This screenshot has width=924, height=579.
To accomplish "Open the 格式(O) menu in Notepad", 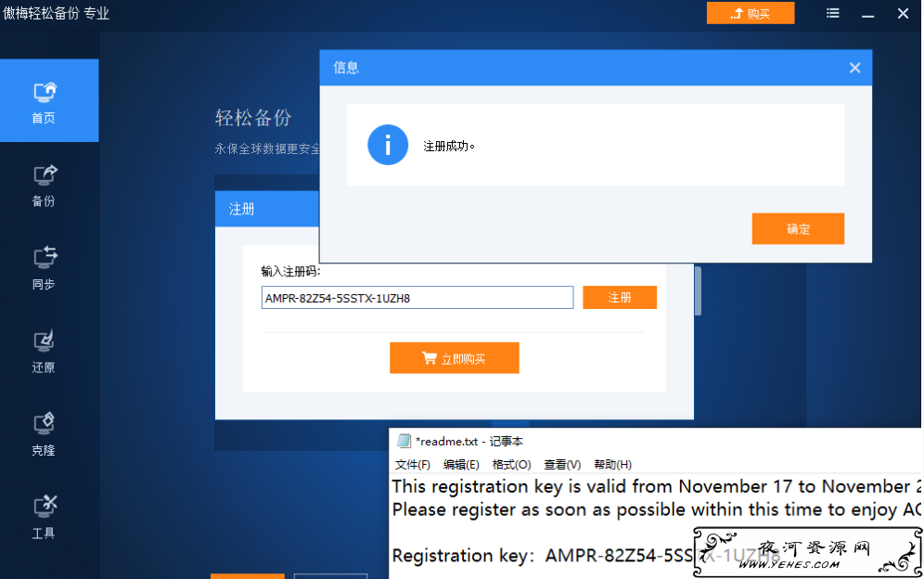I will (x=511, y=465).
